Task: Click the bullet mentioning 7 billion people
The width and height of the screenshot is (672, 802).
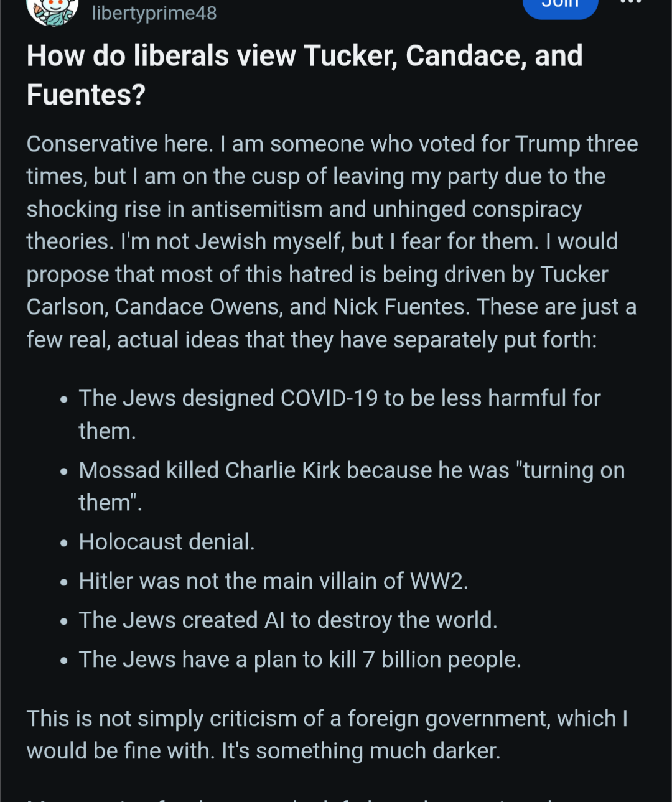Action: coord(300,660)
